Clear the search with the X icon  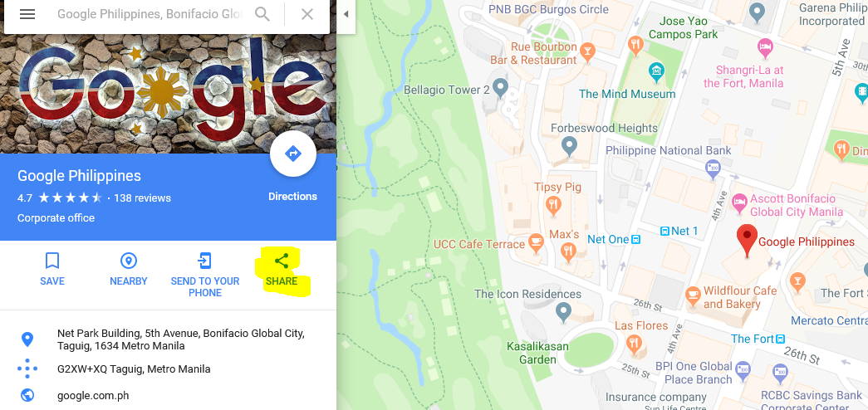pyautogui.click(x=307, y=14)
